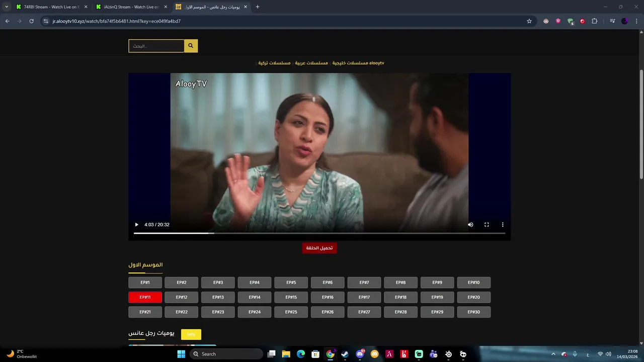Select episode EP#13
The image size is (644, 362).
(218, 297)
